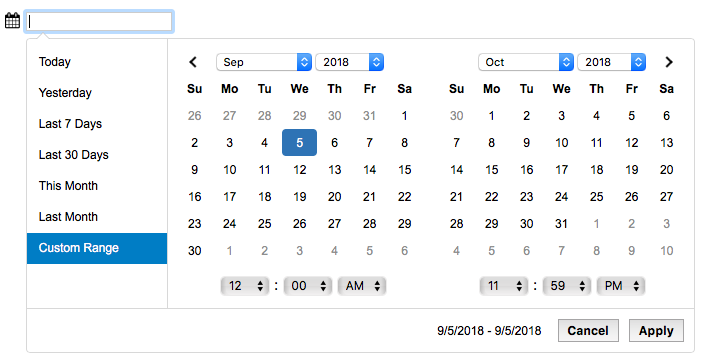Change the start hour 12 selector
The height and width of the screenshot is (364, 707).
pos(245,286)
